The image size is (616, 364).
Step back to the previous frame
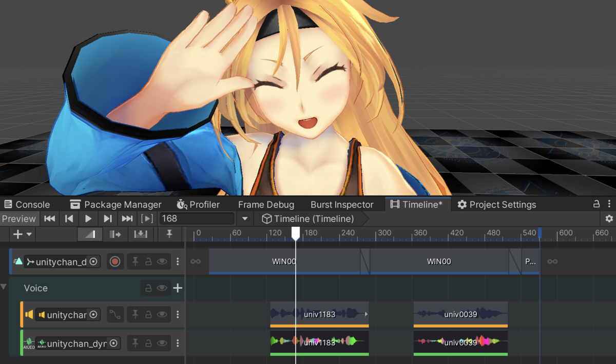(69, 218)
